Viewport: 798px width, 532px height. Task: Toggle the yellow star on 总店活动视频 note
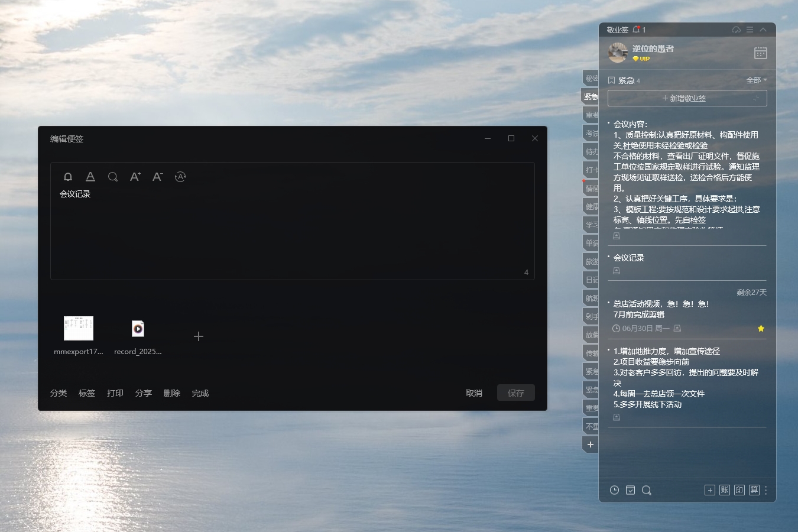click(x=761, y=329)
